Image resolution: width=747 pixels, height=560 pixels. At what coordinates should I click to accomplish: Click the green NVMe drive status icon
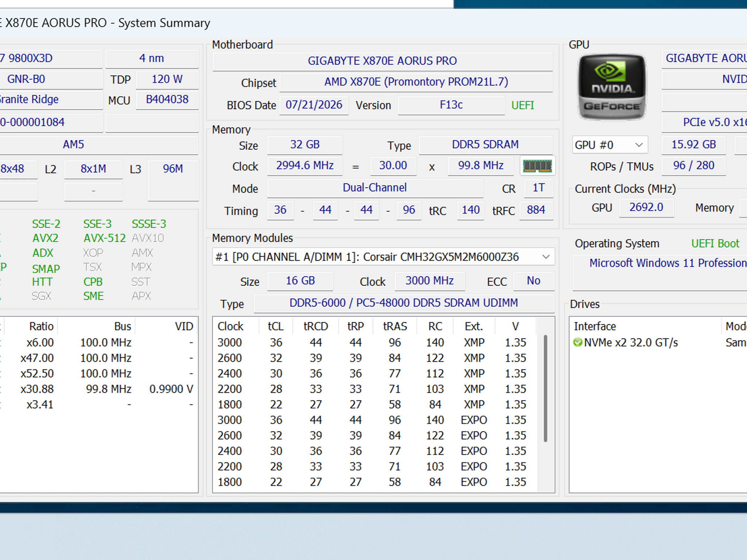578,343
